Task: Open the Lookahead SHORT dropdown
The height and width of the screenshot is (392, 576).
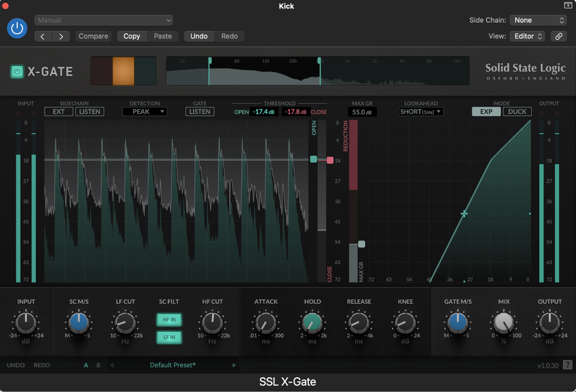Action: [421, 112]
